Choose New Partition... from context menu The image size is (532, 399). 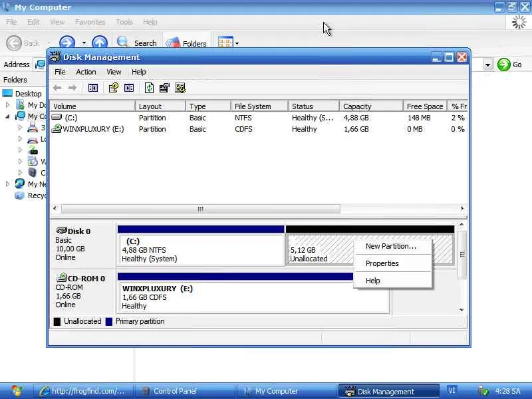pos(392,246)
